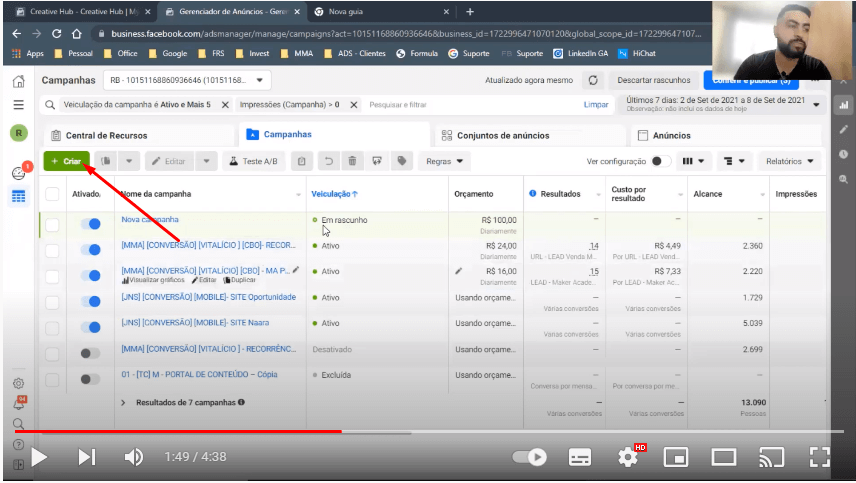Click the cast to TV icon
The width and height of the screenshot is (856, 483).
771,457
